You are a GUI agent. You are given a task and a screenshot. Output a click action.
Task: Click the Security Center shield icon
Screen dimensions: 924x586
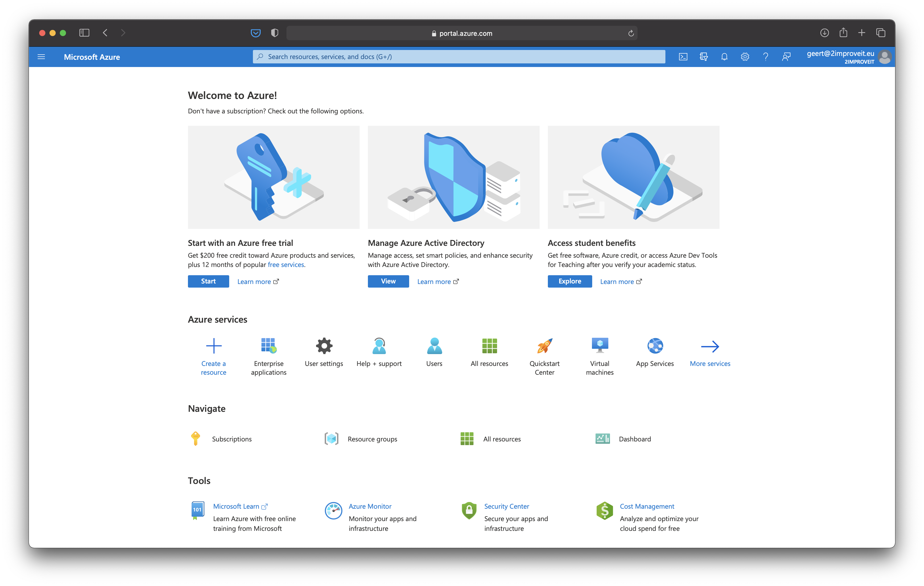[x=469, y=510]
